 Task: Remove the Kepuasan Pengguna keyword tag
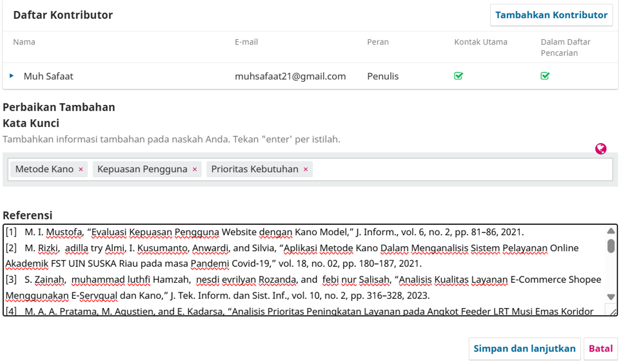click(x=195, y=169)
